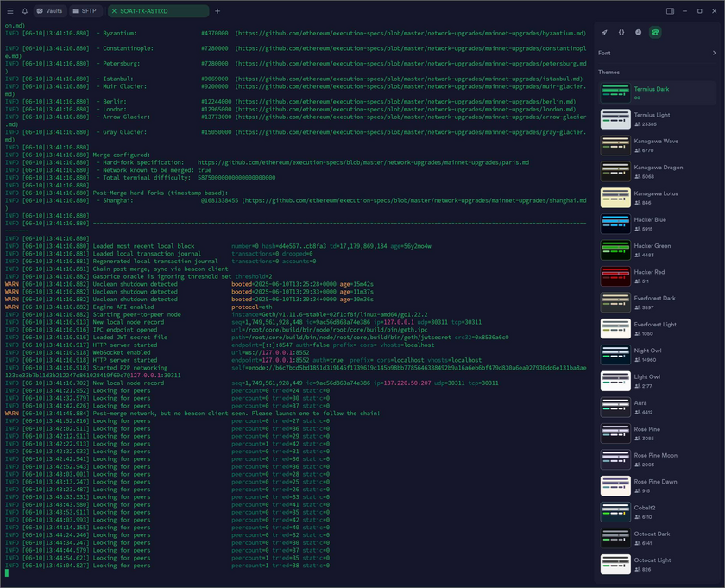Apply the Night Owl theme
The image size is (725, 588).
[657, 355]
